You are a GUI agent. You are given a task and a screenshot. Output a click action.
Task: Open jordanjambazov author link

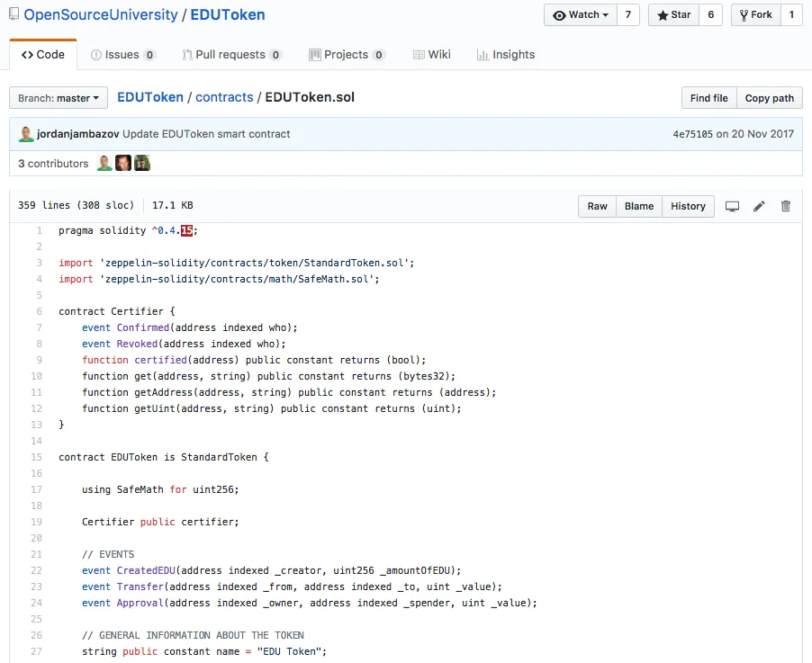77,134
